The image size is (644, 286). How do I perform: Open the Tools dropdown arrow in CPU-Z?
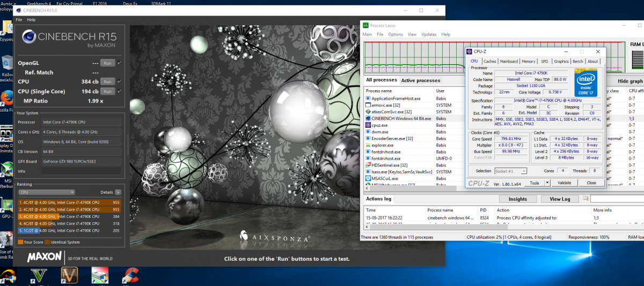(547, 183)
